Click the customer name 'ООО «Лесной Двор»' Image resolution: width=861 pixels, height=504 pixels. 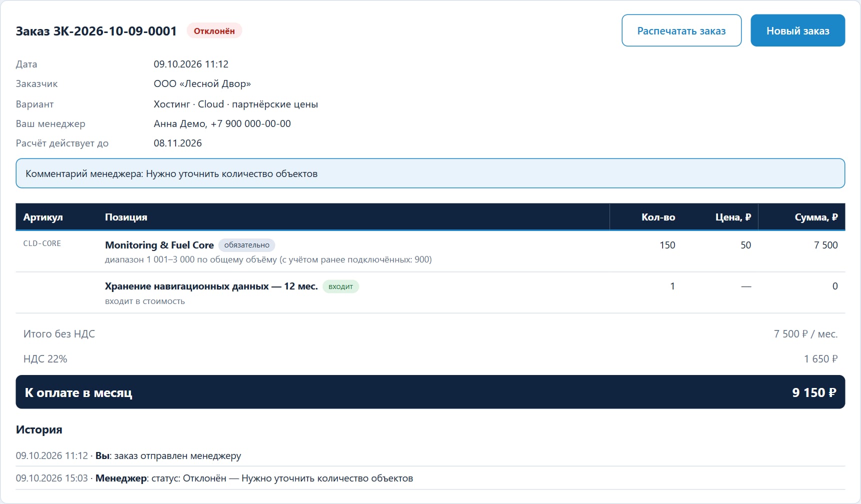pos(202,83)
